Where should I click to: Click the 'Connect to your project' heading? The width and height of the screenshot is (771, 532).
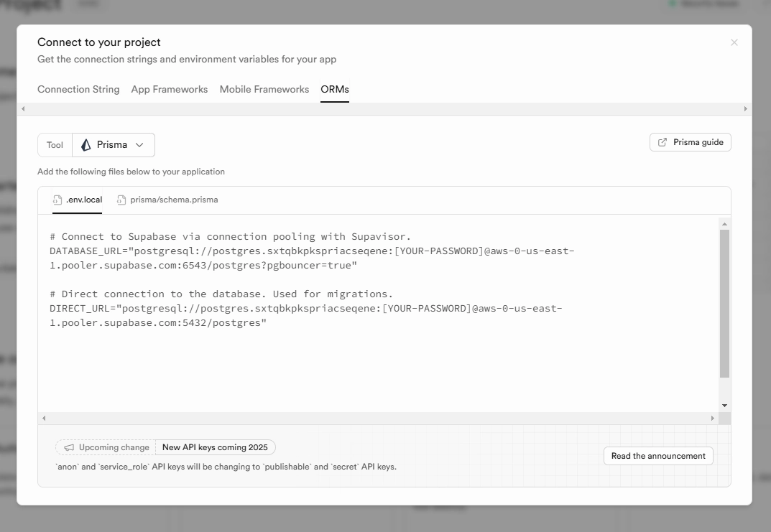click(99, 42)
